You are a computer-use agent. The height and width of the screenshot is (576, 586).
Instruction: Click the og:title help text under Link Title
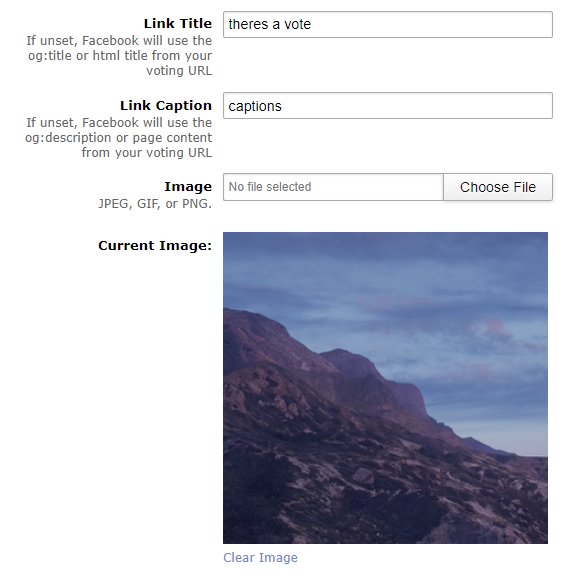(119, 55)
